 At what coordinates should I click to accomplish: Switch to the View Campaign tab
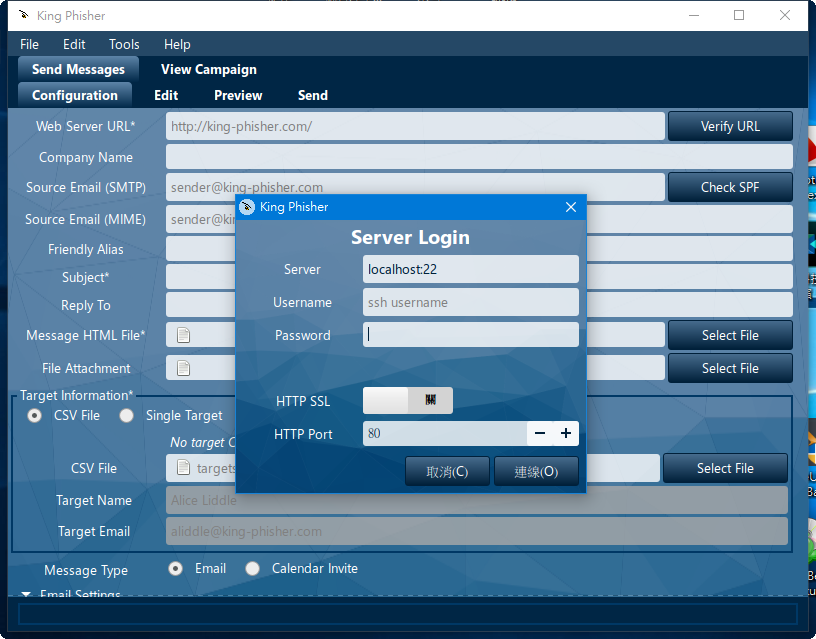pyautogui.click(x=209, y=69)
